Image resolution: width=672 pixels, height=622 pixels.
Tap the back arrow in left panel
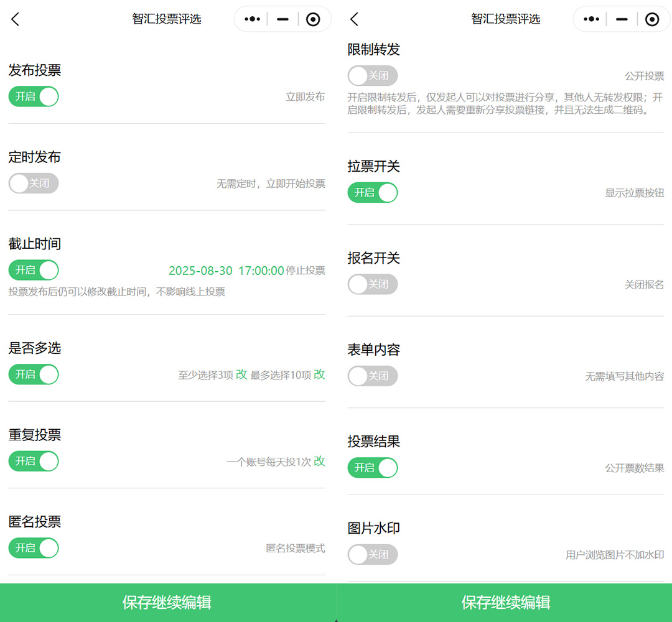point(16,19)
